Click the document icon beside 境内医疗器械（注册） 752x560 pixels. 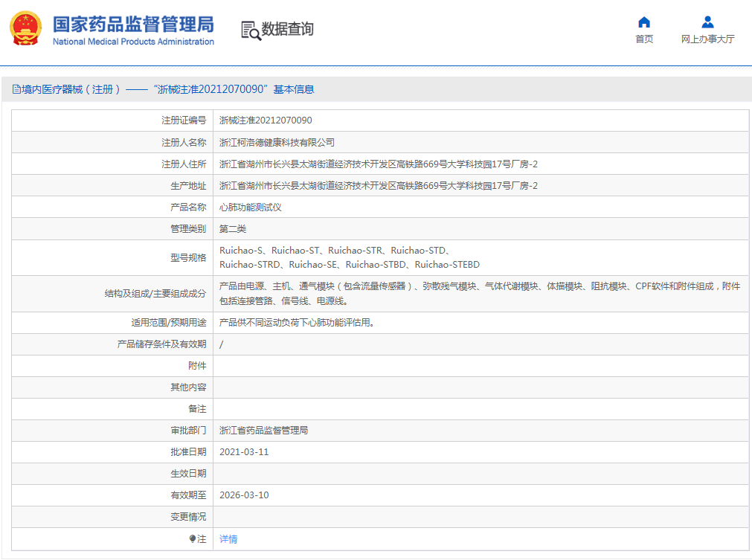16,89
